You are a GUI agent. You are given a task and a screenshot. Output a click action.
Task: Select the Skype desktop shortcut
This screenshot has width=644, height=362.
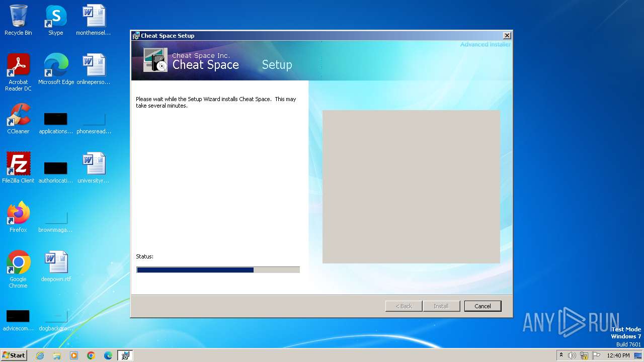[56, 20]
